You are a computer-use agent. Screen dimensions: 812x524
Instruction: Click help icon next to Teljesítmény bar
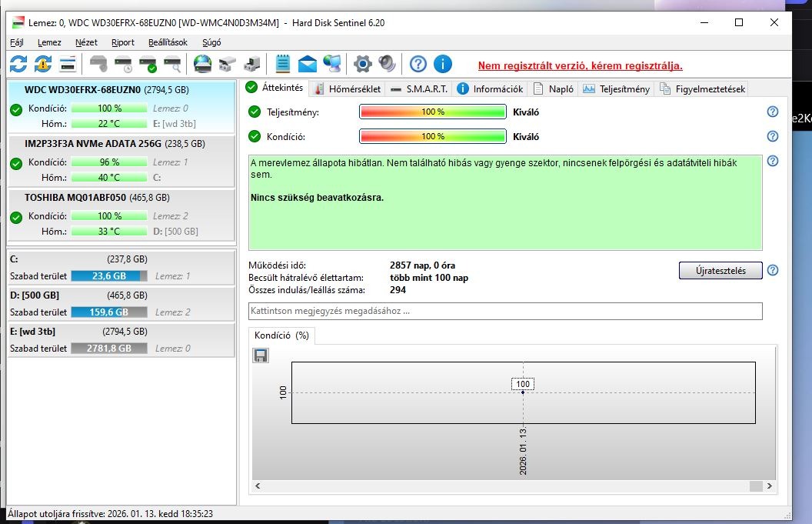pyautogui.click(x=773, y=112)
